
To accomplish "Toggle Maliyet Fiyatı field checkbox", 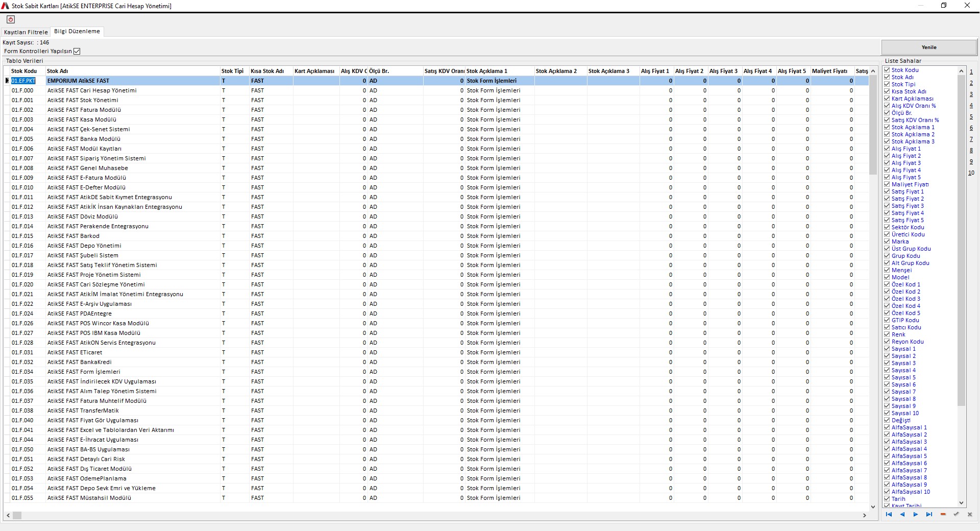I will [887, 184].
